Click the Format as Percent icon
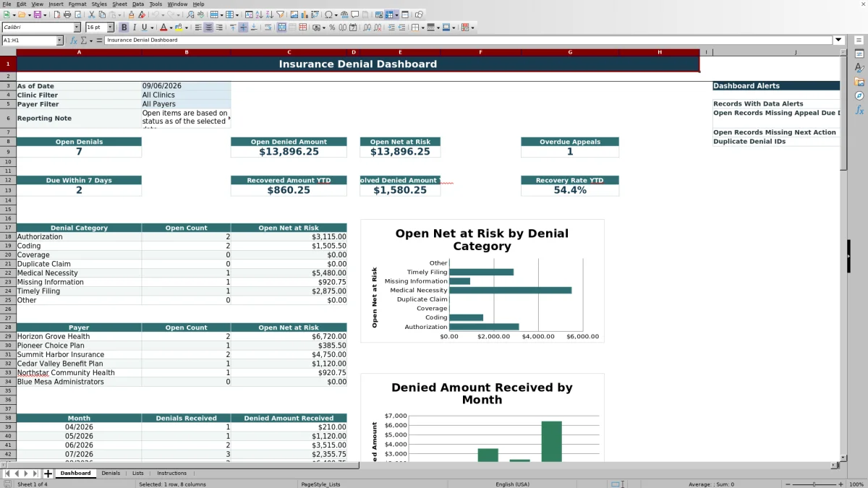The height and width of the screenshot is (488, 868). coord(332,27)
